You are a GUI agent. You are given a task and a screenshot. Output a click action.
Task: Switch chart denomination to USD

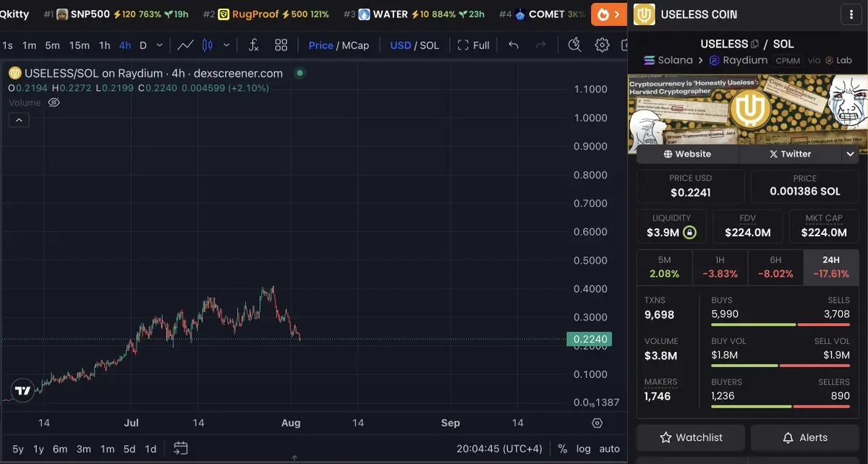tap(400, 45)
